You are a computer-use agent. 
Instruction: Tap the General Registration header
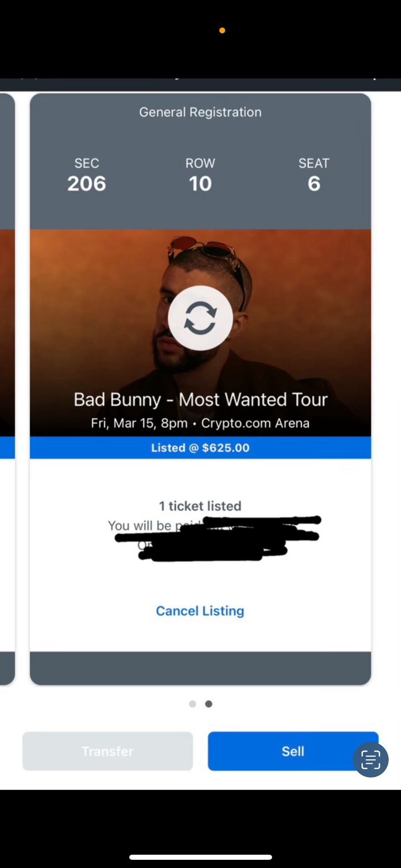coord(200,112)
